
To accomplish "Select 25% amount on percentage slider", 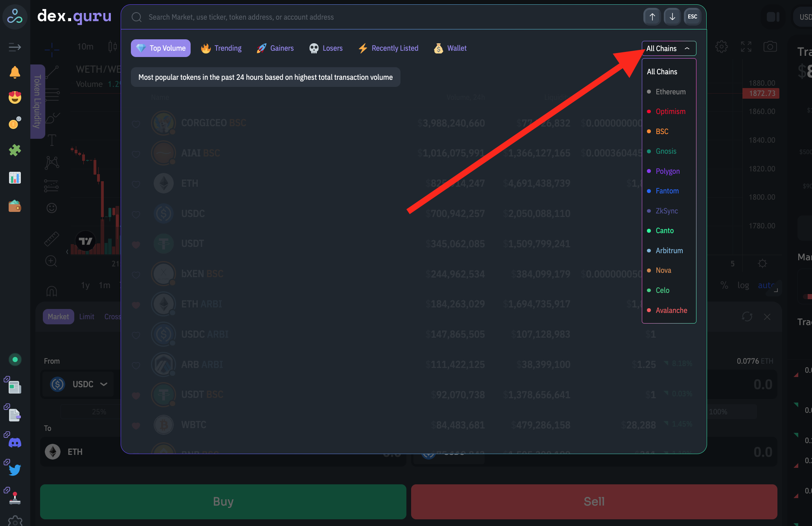I will coord(99,412).
